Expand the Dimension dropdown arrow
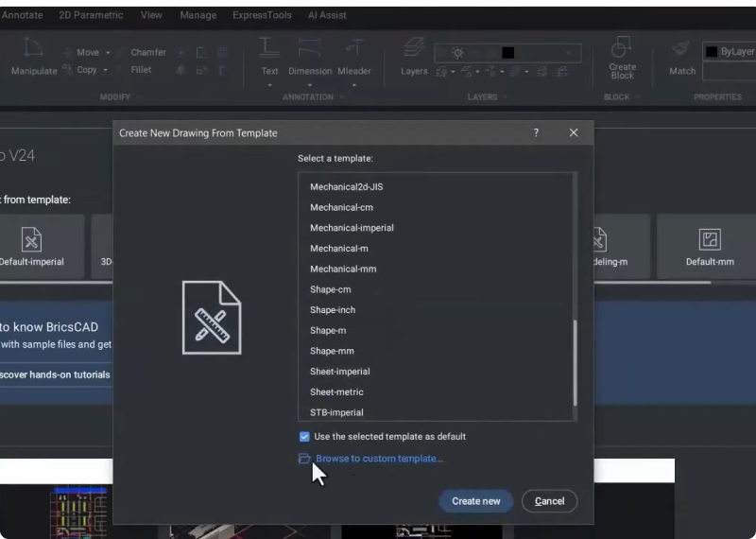This screenshot has height=539, width=756. click(x=310, y=85)
